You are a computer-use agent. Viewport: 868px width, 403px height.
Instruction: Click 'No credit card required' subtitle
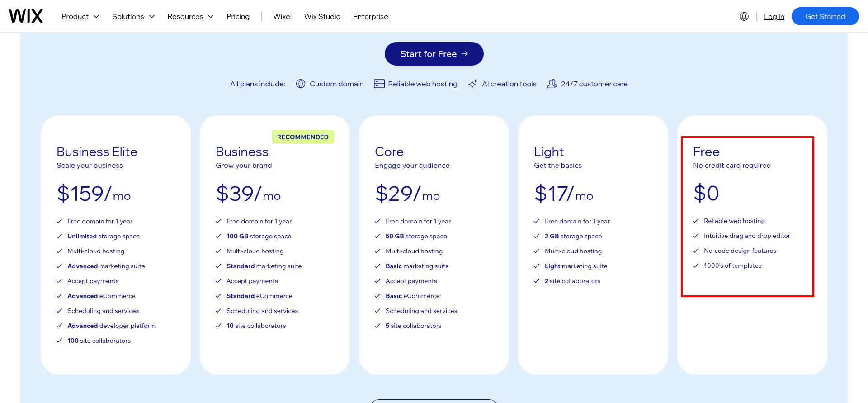click(x=732, y=165)
